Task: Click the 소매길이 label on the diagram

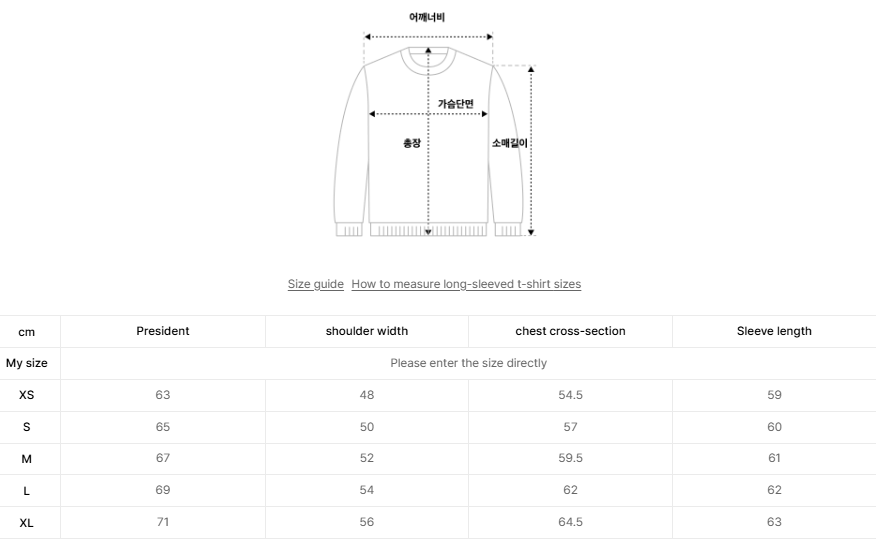Action: point(509,143)
